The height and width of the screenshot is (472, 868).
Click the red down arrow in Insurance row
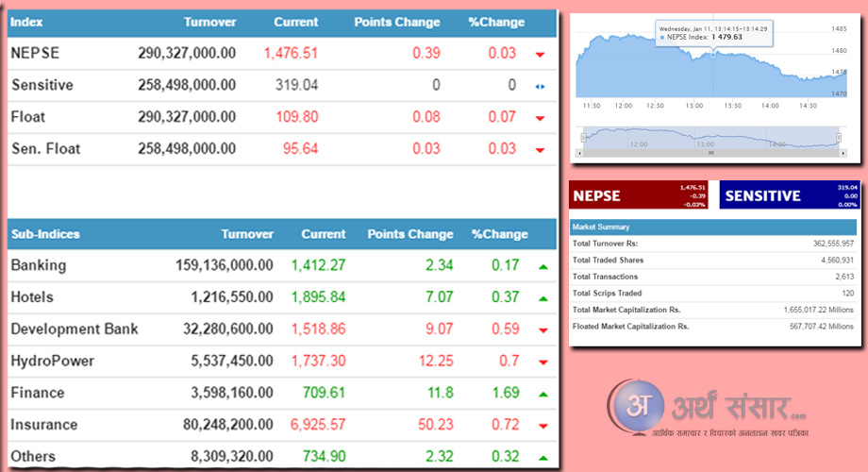click(543, 426)
